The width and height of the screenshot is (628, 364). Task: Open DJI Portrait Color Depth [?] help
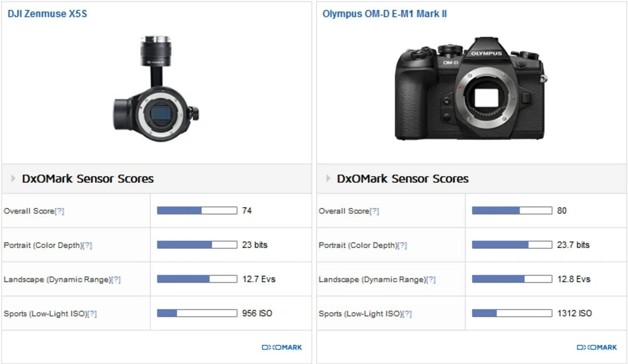coord(87,245)
